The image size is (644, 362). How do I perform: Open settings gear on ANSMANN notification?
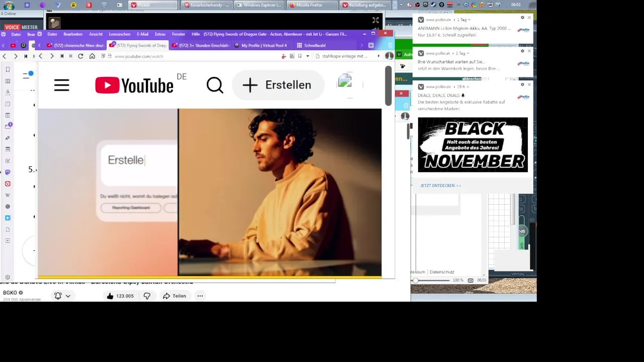[522, 18]
